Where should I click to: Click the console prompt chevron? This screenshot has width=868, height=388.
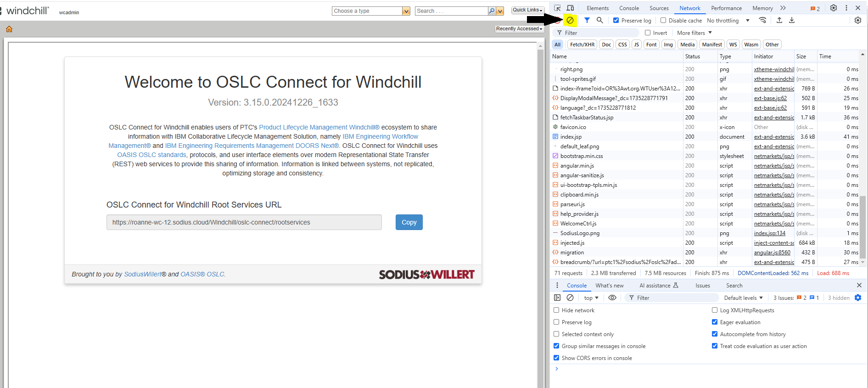[x=557, y=369]
